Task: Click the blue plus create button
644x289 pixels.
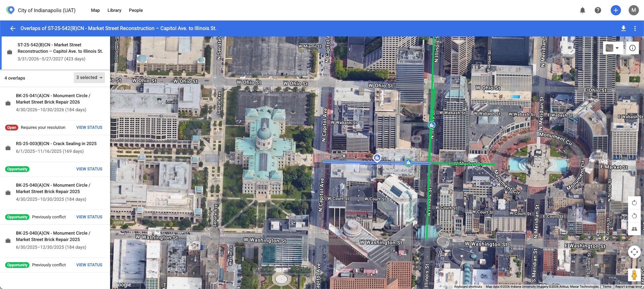Action: [616, 10]
